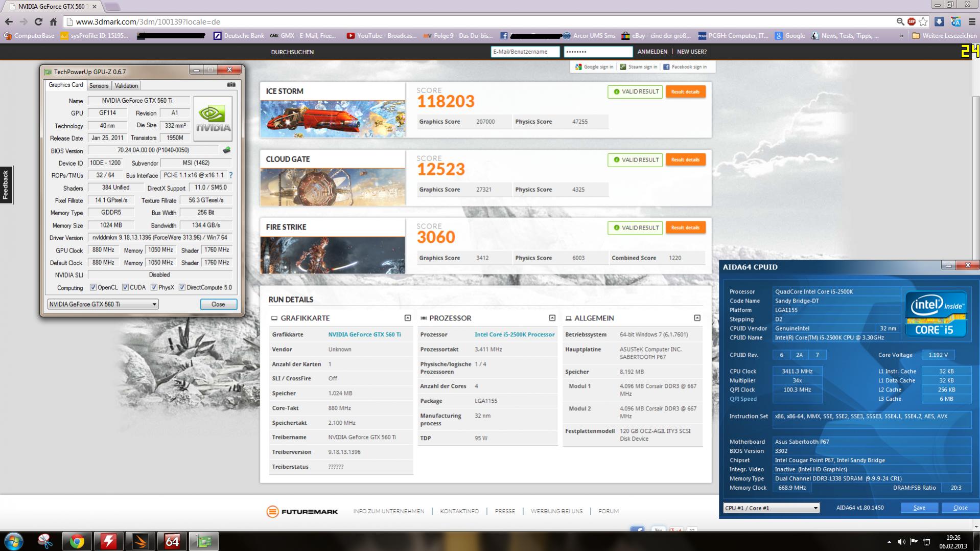Screen dimensions: 980x551
Task: Click the translate extension icon
Action: click(x=955, y=21)
